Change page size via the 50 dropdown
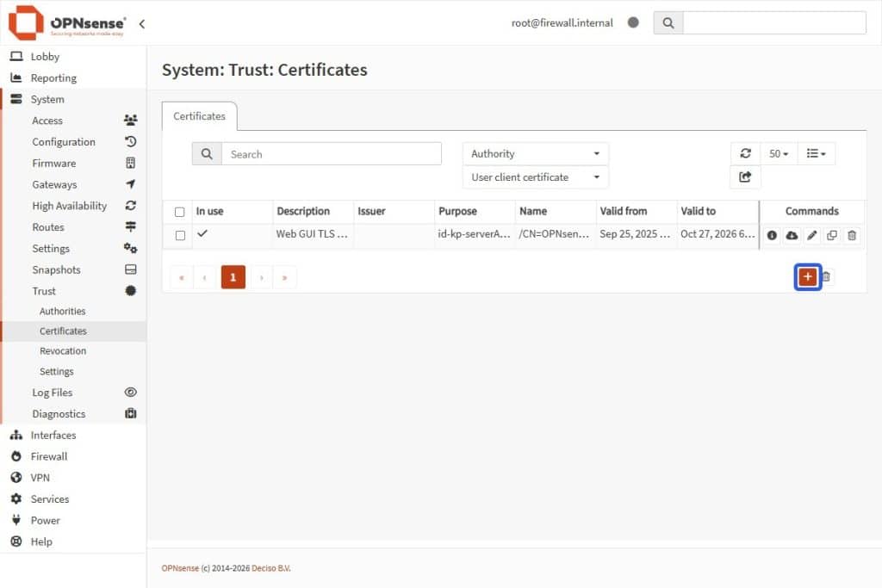This screenshot has width=882, height=588. 778,152
